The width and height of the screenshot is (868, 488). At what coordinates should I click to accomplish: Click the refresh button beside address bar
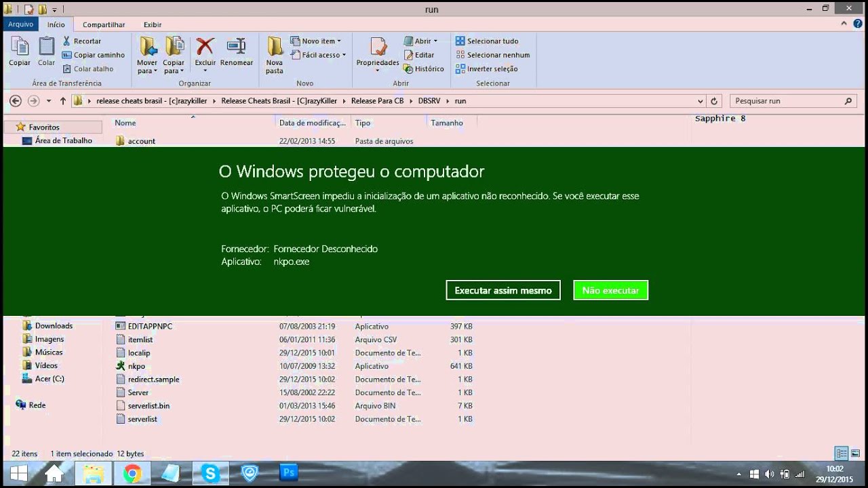pyautogui.click(x=714, y=101)
